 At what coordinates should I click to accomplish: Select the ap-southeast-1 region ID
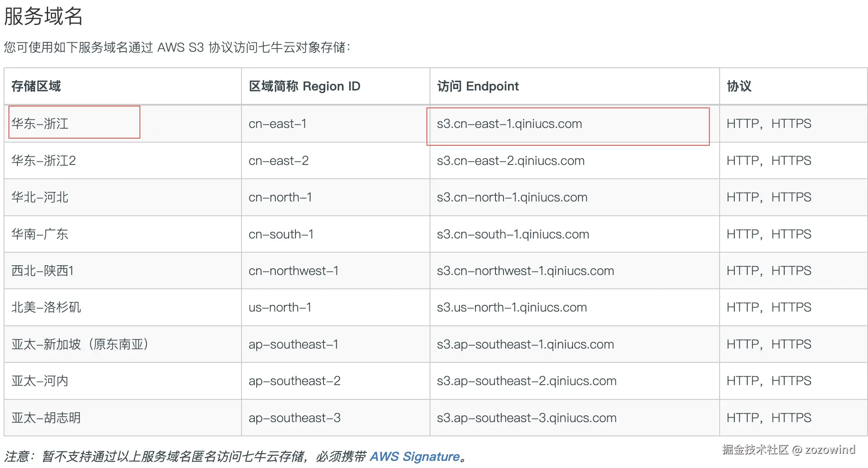294,344
